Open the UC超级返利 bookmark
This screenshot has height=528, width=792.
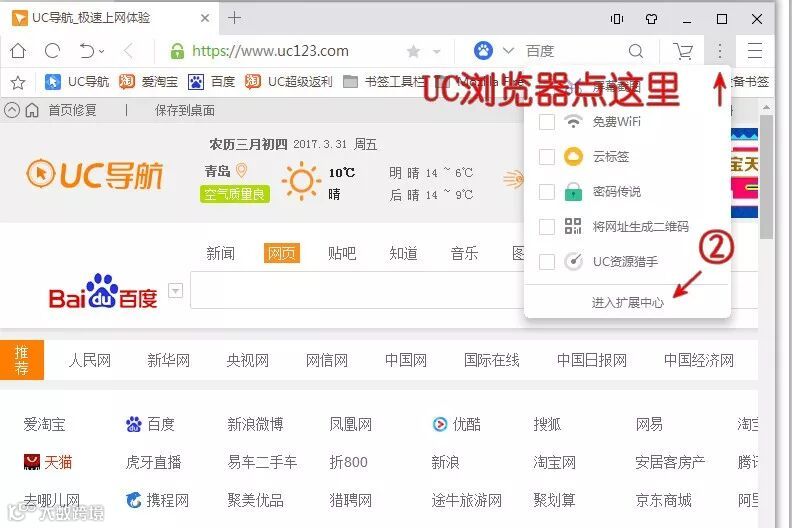click(x=288, y=81)
